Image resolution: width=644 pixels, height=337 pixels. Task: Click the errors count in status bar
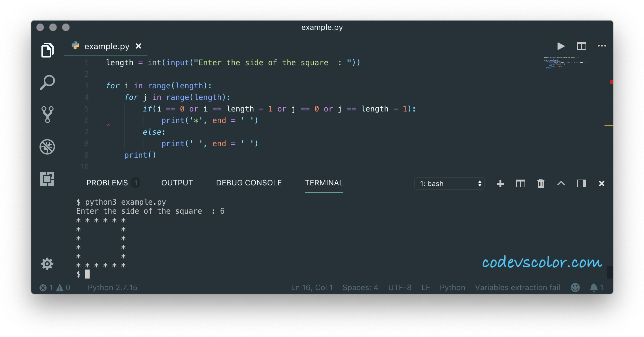click(46, 288)
